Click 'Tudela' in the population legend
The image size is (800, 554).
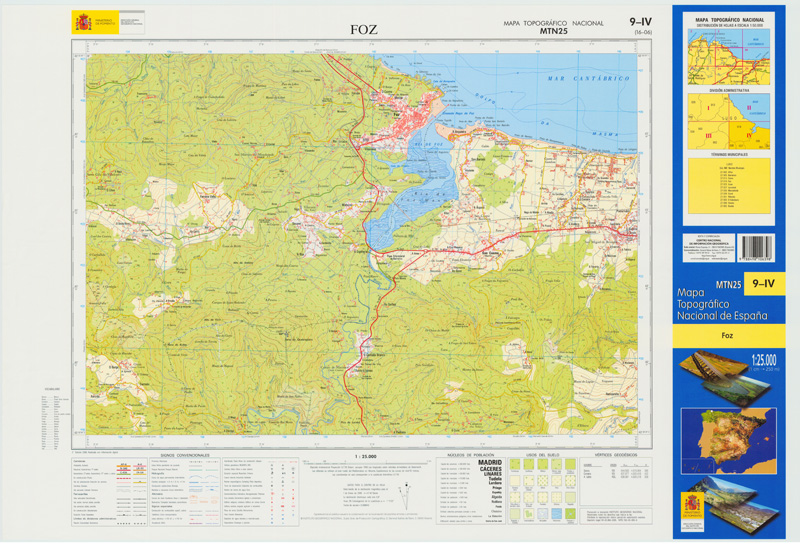coord(495,479)
